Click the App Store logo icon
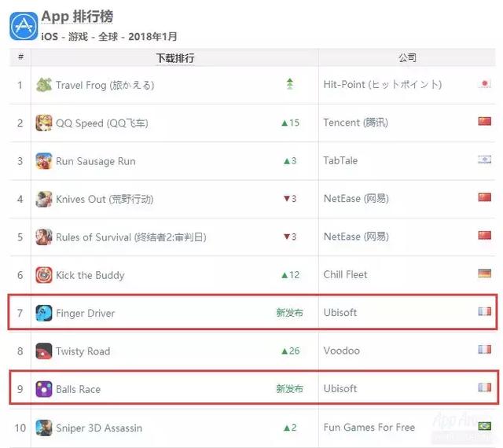Viewport: 503px width, 448px height. tap(24, 26)
